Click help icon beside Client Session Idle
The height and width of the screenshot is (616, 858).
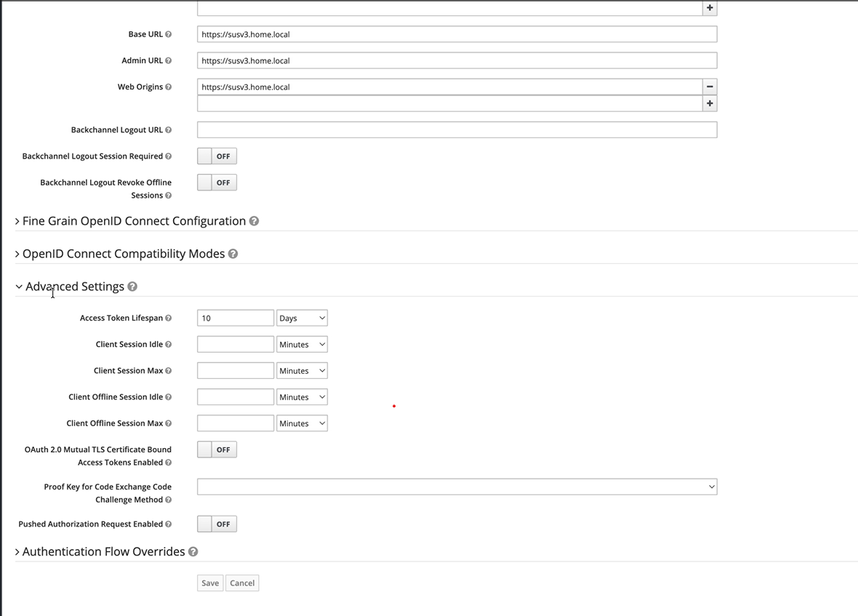click(169, 345)
